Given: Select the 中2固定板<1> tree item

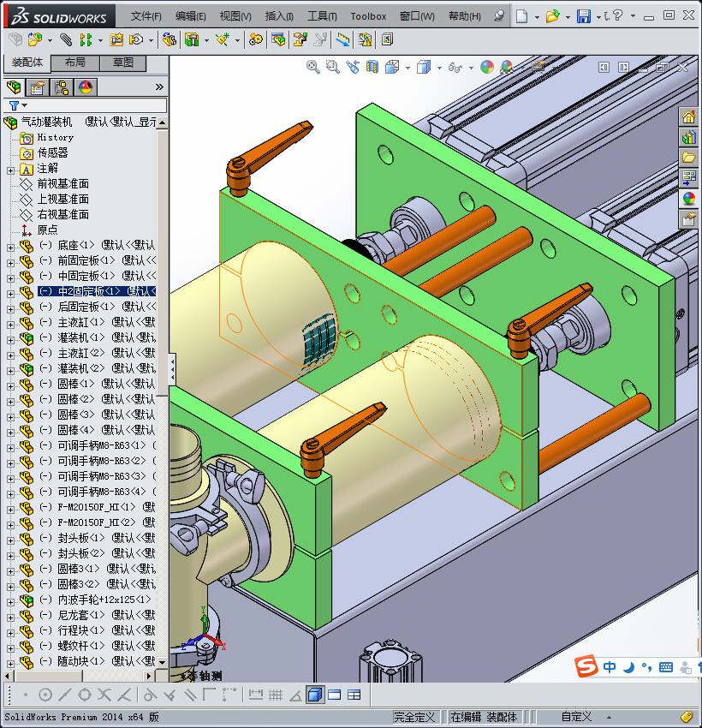Looking at the screenshot, I should click(97, 291).
